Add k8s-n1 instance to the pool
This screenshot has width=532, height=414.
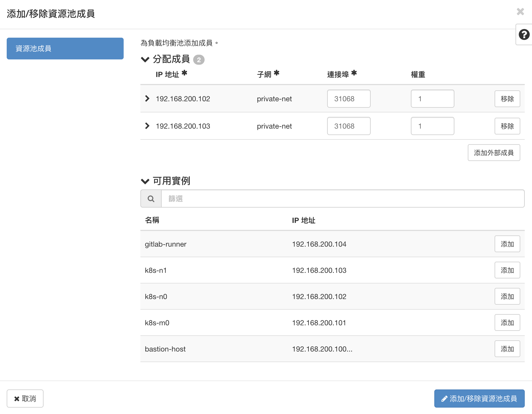(507, 270)
